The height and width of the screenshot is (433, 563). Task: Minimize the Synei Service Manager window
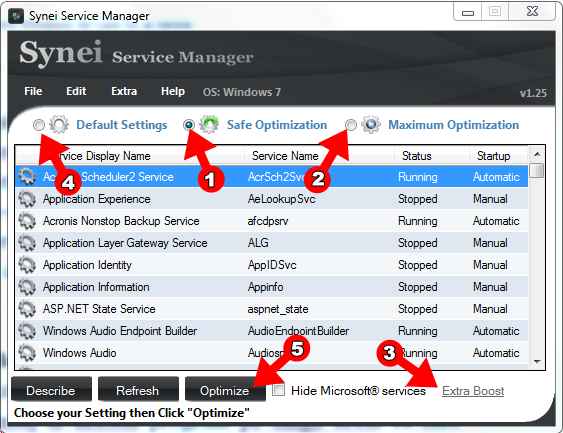click(467, 12)
